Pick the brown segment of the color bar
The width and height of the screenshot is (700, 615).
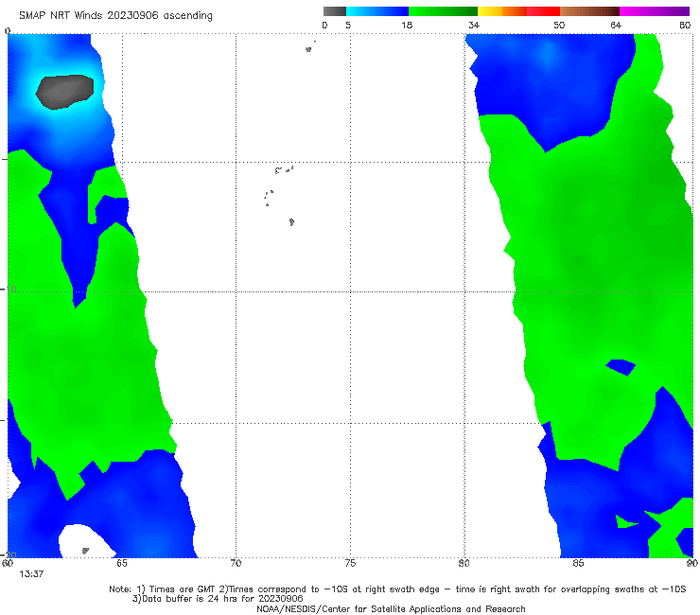(x=589, y=11)
